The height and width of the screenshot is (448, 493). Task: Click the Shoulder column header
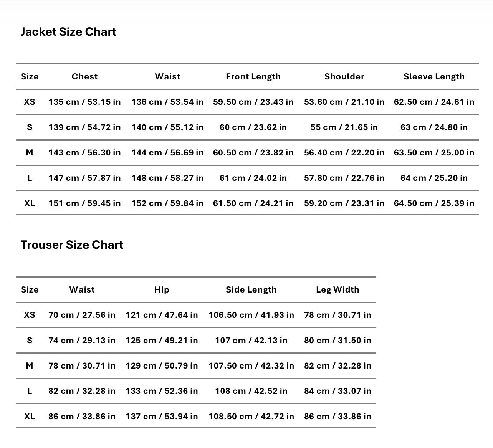[344, 77]
